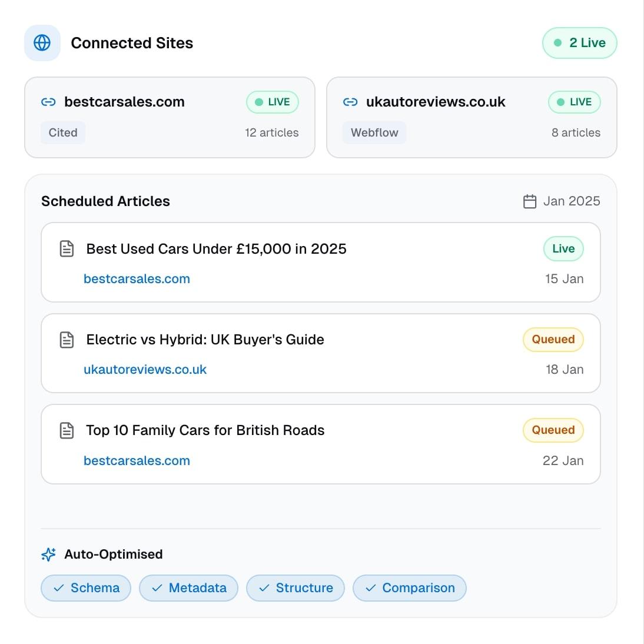The image size is (644, 644).
Task: Click the Live badge on Best Used Cars article
Action: click(x=563, y=249)
